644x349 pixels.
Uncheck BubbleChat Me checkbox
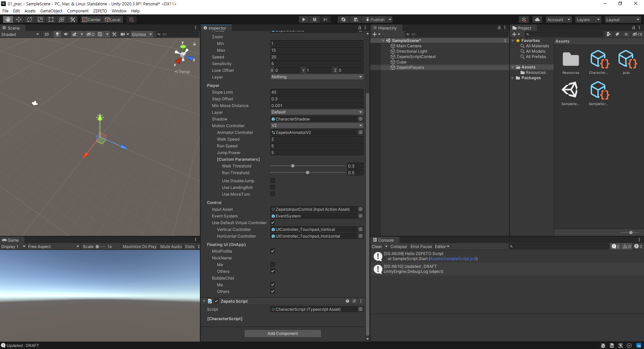tap(273, 285)
